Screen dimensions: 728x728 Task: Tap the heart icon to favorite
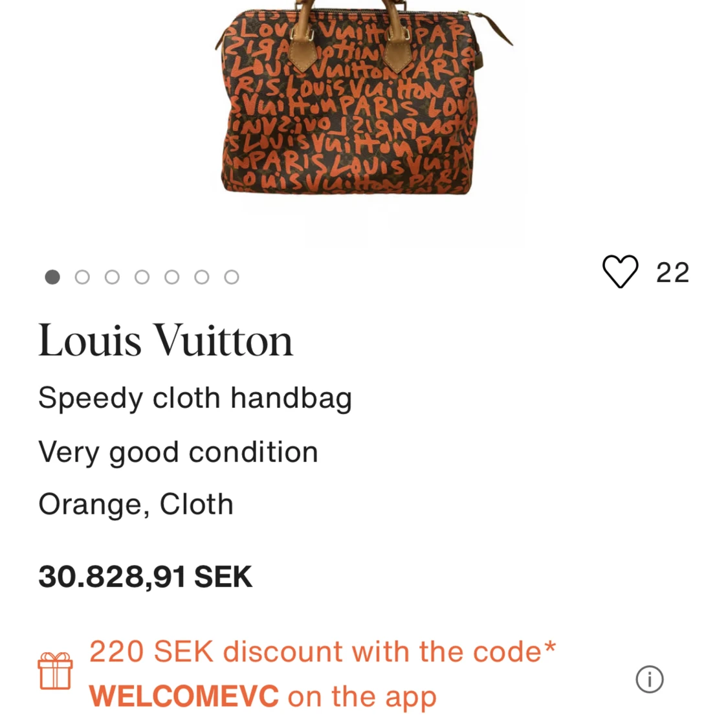tap(621, 272)
